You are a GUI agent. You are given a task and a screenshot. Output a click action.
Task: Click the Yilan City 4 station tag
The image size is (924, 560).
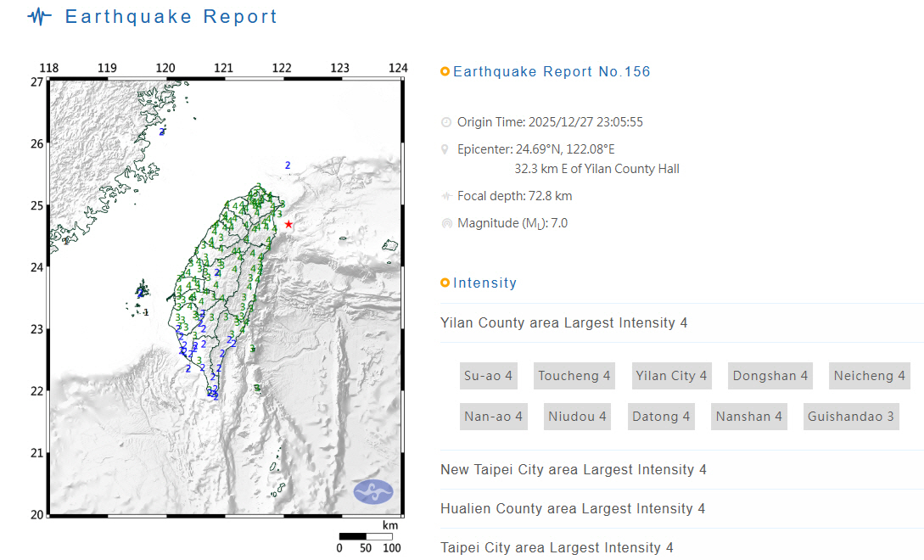671,376
